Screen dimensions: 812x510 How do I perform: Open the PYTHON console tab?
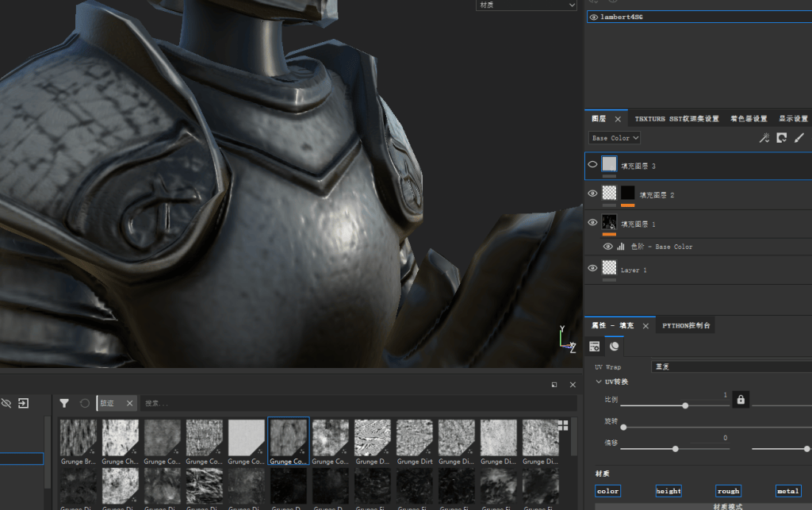point(686,325)
